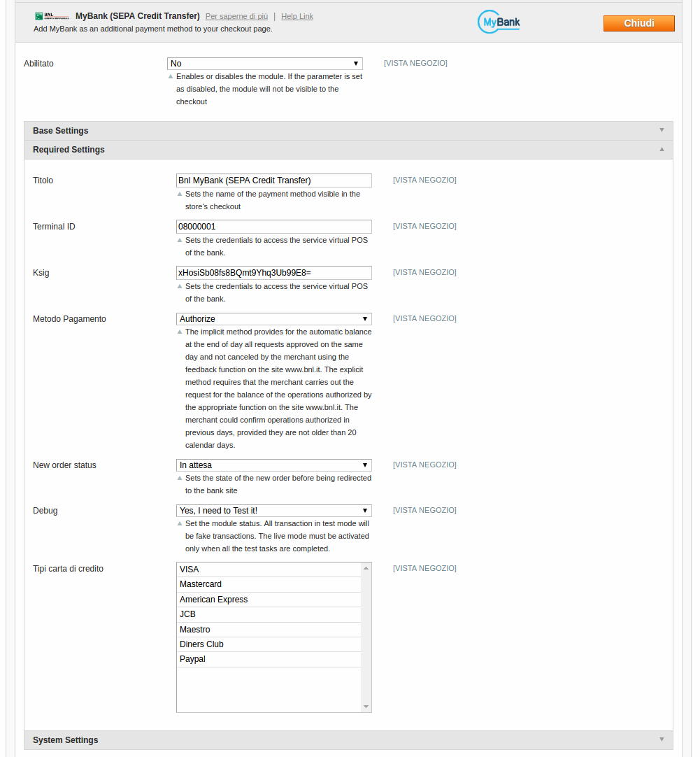Select Paypal in the credit card list
Image resolution: width=700 pixels, height=757 pixels.
[x=269, y=660]
